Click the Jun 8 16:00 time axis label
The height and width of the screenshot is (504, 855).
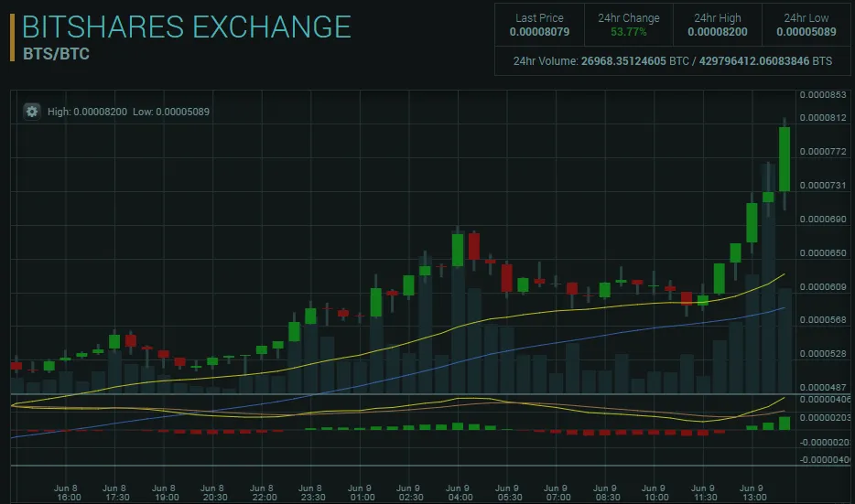click(x=67, y=492)
